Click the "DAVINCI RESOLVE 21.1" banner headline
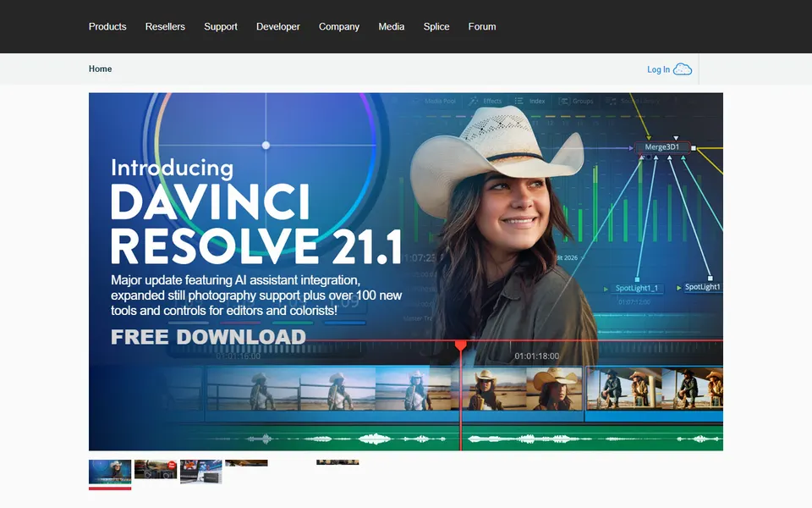 coord(256,224)
